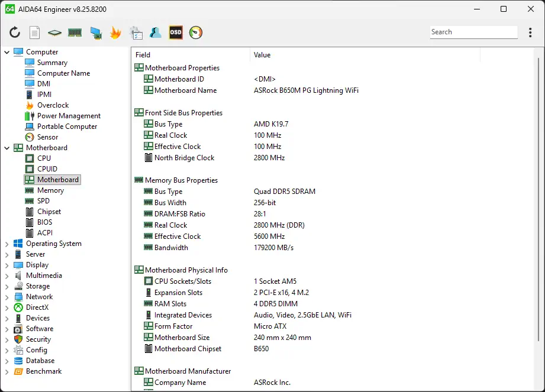The image size is (545, 392).
Task: Click the Value column header
Action: (365, 55)
